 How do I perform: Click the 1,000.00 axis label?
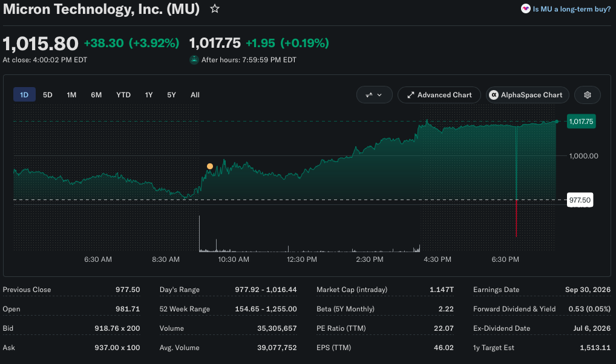[584, 156]
